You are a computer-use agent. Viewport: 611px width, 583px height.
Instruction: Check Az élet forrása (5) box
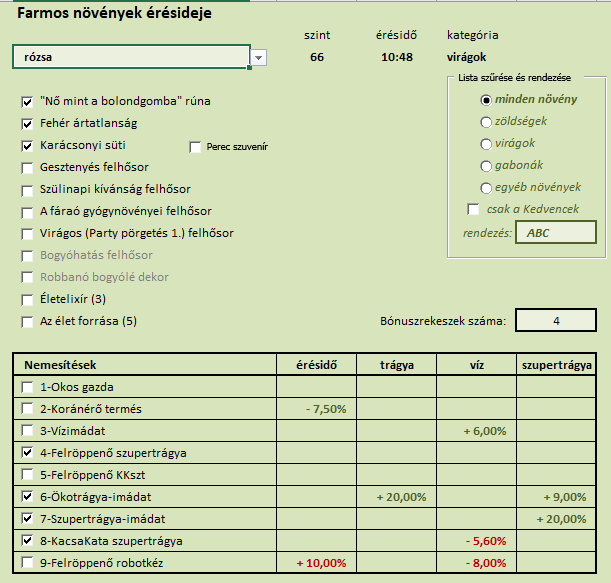click(x=27, y=321)
